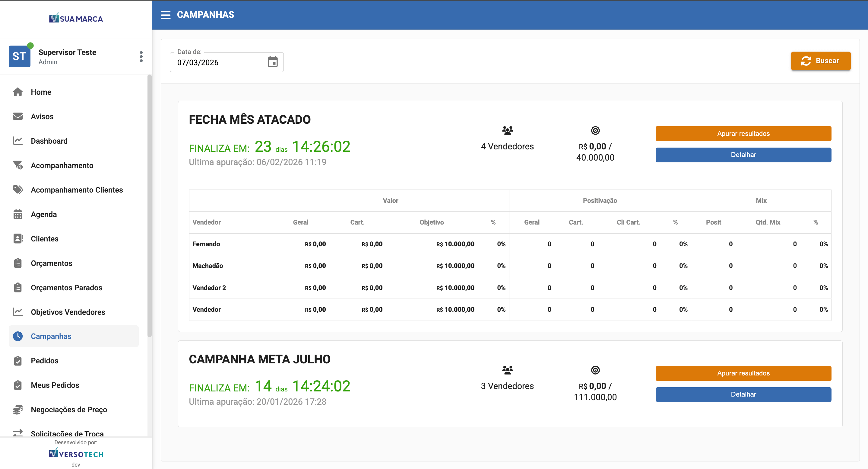
Task: Open the three-dot menu beside Supervisor Teste
Action: [141, 56]
